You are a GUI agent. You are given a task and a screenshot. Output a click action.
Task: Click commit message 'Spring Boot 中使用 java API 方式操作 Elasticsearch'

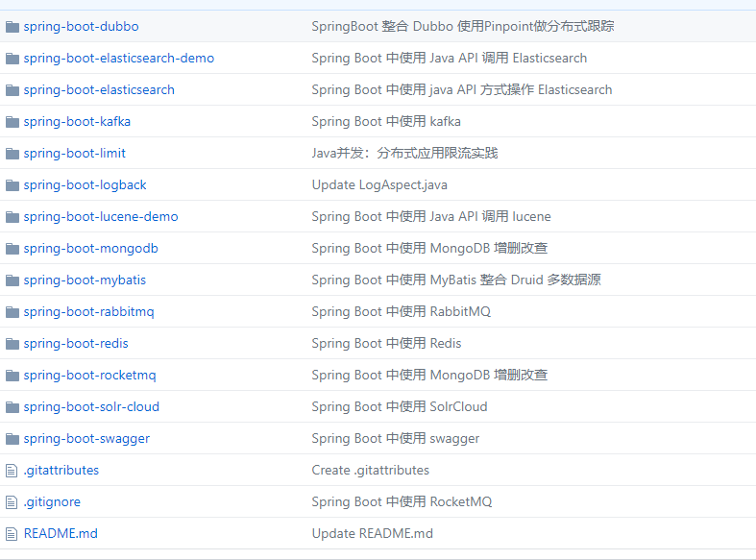click(462, 89)
